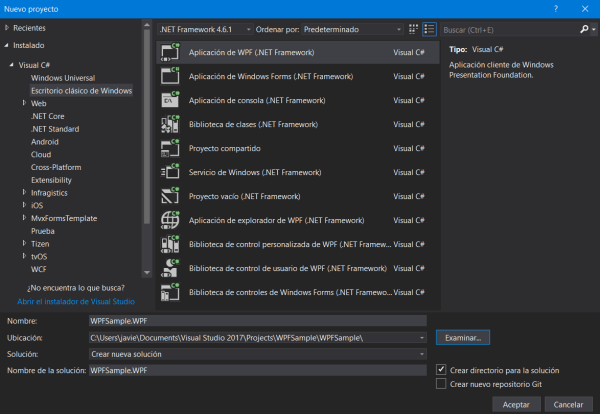
Task: Open the .NET Framework 4.6.1 version dropdown
Action: 205,30
